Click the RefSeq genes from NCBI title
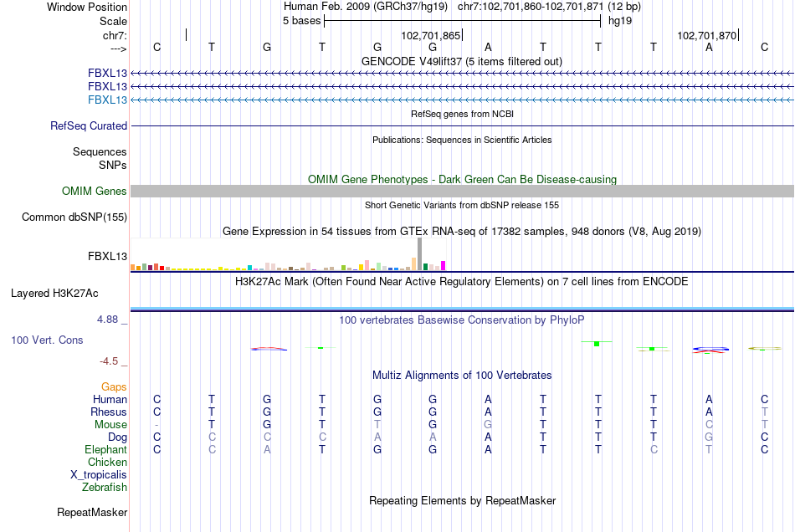Image resolution: width=795 pixels, height=532 pixels. click(462, 114)
